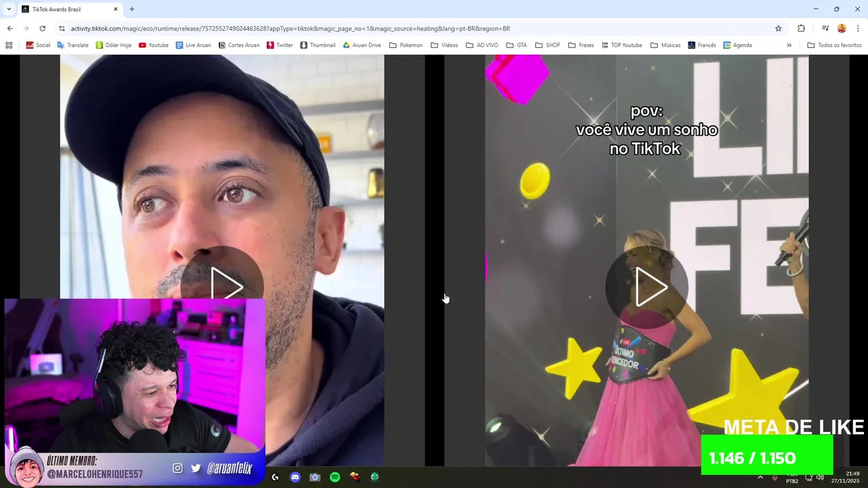This screenshot has width=868, height=488.
Task: Click the @MARCELOHENRIQUE557 member name
Action: [x=95, y=474]
